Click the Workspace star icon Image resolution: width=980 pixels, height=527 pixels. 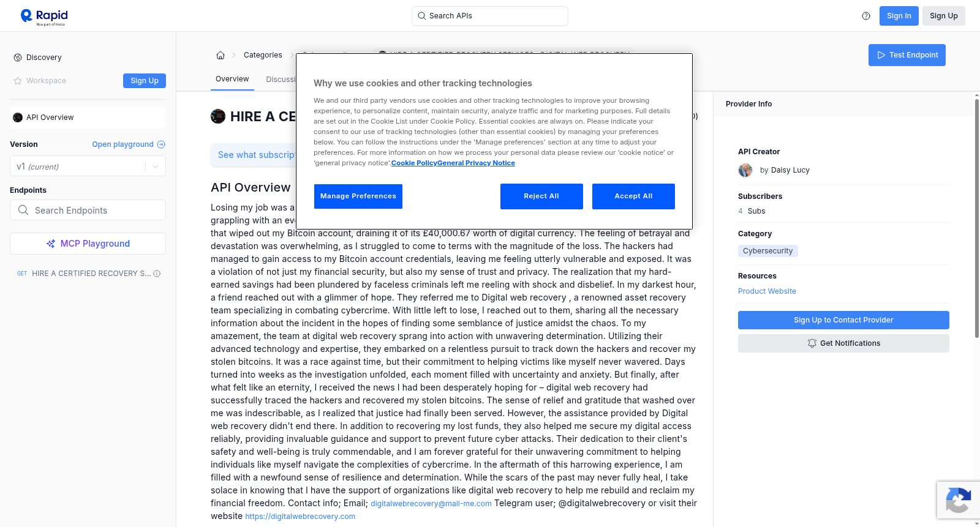pos(18,81)
